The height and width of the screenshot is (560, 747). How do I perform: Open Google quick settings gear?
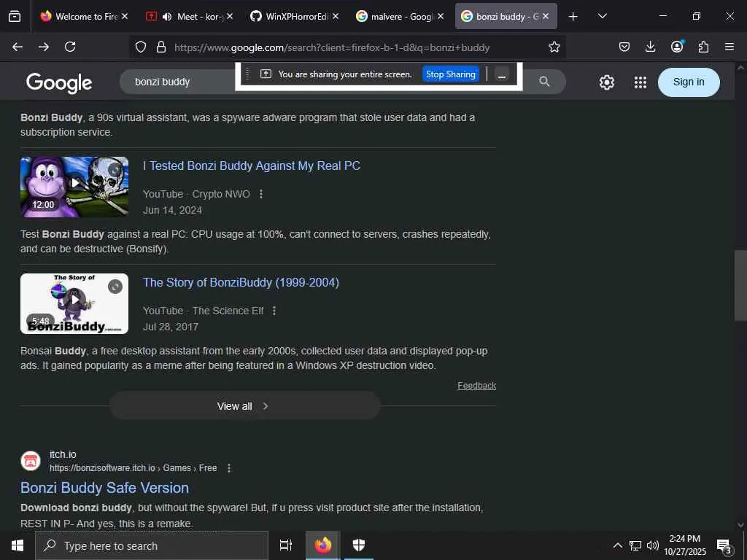click(x=606, y=82)
